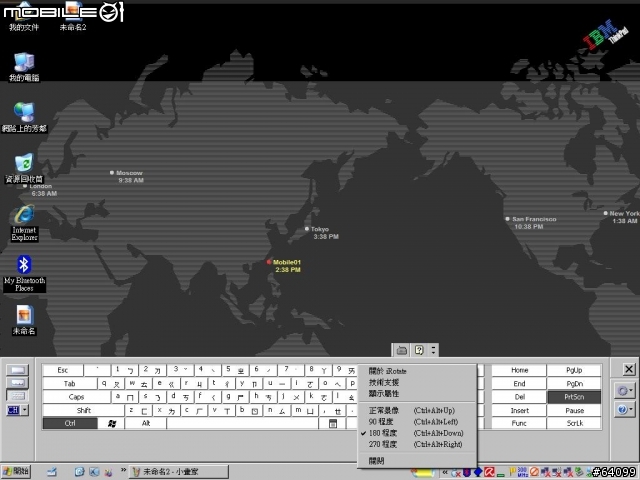Click the red prohibited-circle tray icon
The height and width of the screenshot is (480, 640).
point(534,473)
